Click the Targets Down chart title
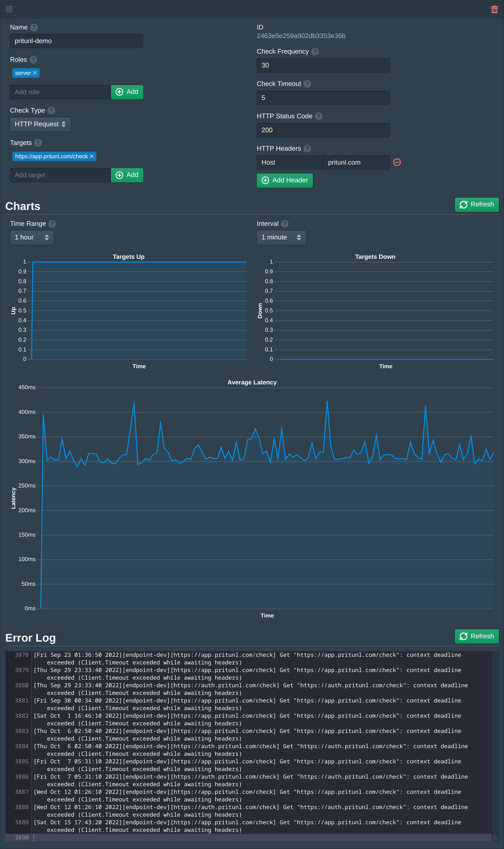The height and width of the screenshot is (849, 504). (x=375, y=257)
